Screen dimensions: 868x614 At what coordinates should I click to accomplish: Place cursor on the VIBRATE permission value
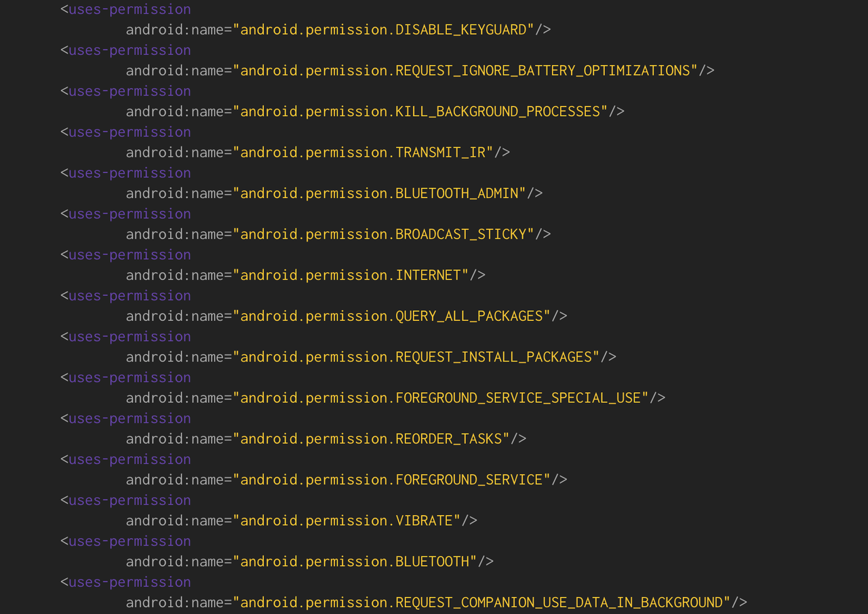[347, 520]
